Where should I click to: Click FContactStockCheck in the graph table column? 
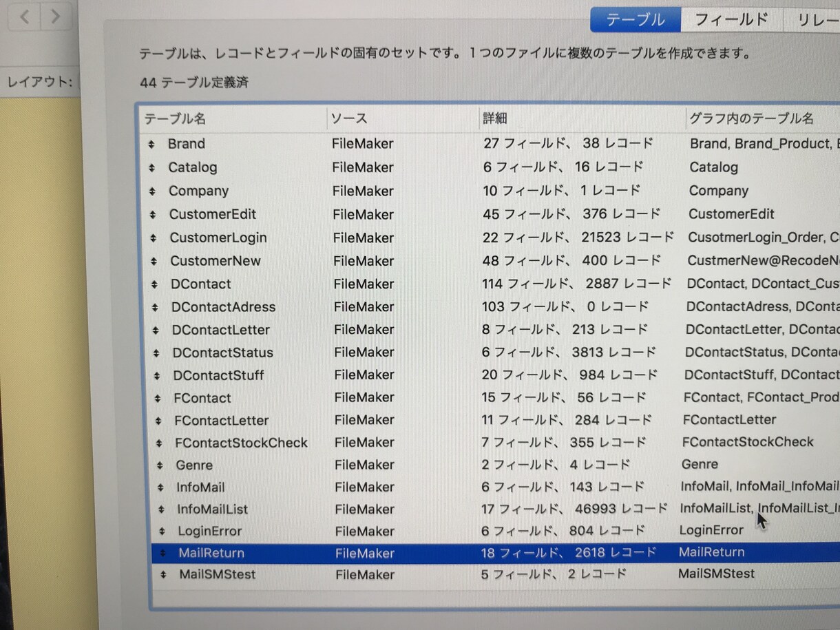748,442
